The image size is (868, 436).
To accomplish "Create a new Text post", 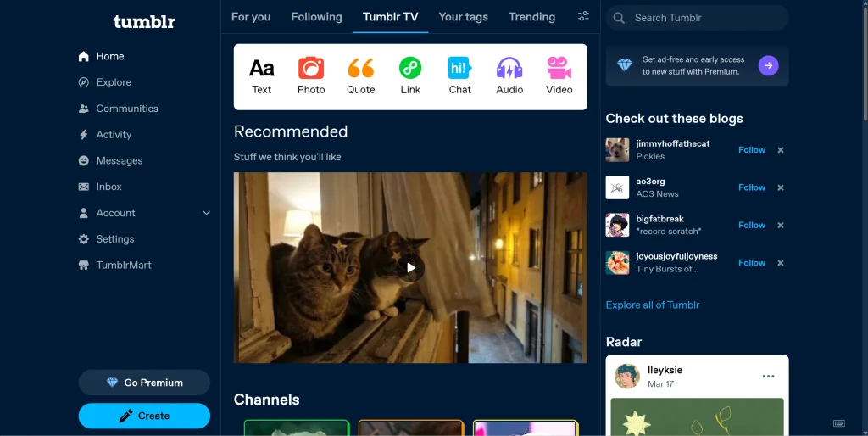I will (x=262, y=75).
